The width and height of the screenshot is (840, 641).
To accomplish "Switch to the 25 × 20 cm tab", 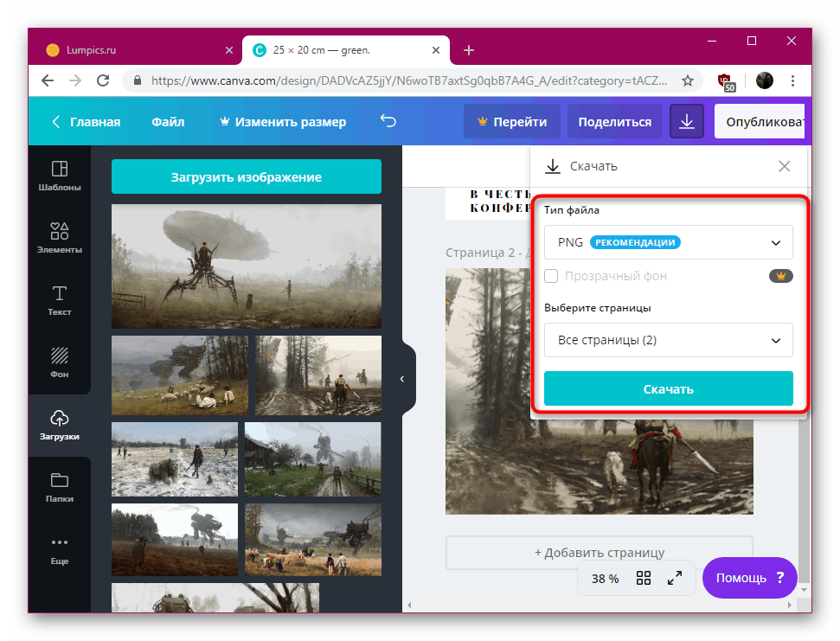I will click(345, 50).
